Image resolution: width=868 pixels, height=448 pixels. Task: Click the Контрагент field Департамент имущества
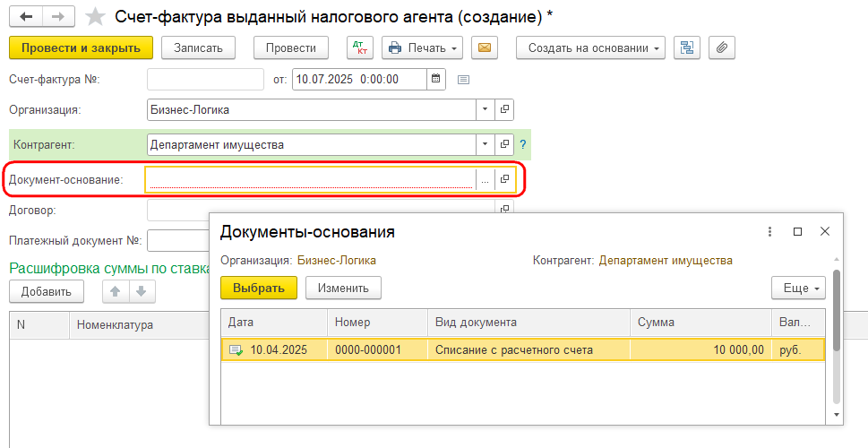coord(312,144)
